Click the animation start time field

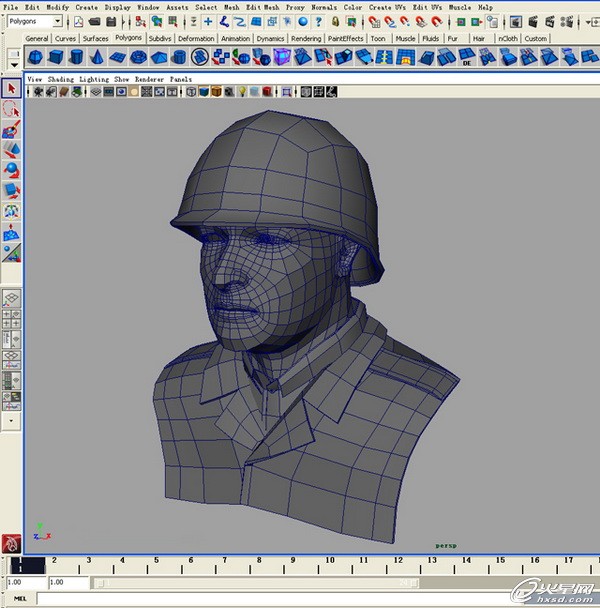tap(26, 582)
